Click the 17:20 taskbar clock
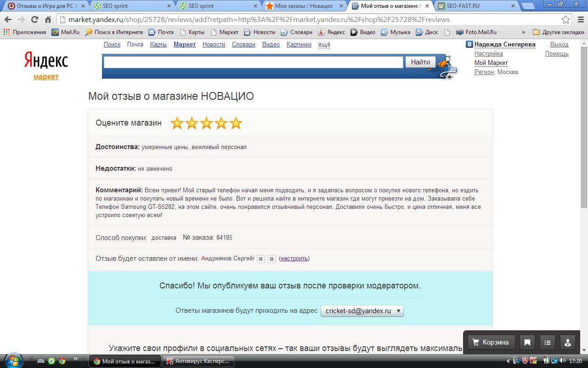This screenshot has height=368, width=588. coord(576,361)
